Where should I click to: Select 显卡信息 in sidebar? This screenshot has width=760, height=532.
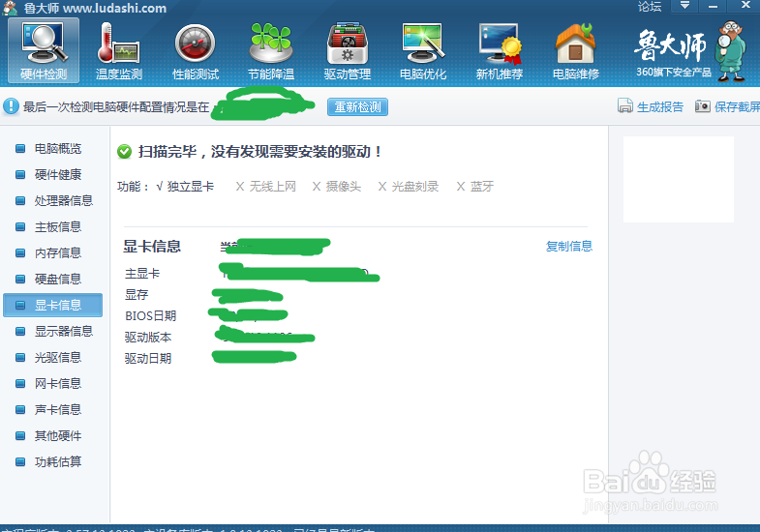53,305
